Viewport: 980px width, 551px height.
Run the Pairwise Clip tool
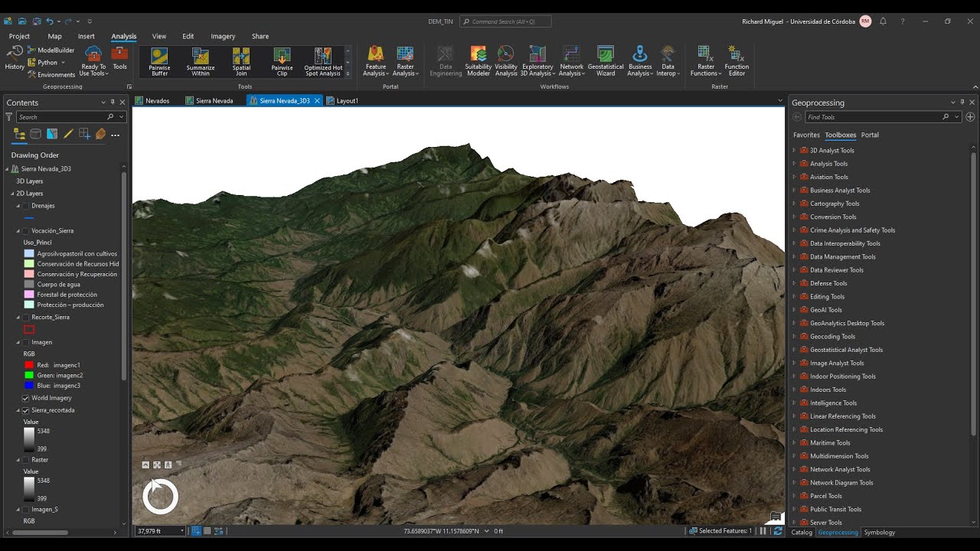click(282, 62)
